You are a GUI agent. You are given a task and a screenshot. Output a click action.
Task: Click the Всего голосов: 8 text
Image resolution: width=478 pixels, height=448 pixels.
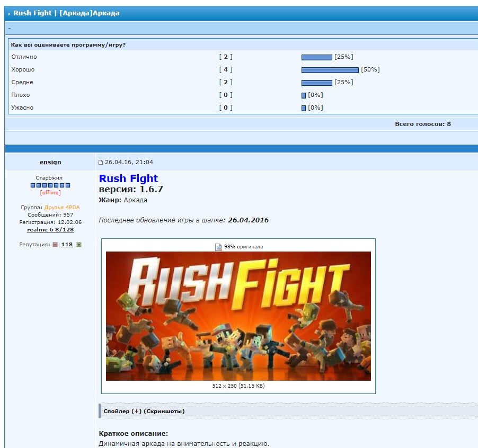coord(423,124)
